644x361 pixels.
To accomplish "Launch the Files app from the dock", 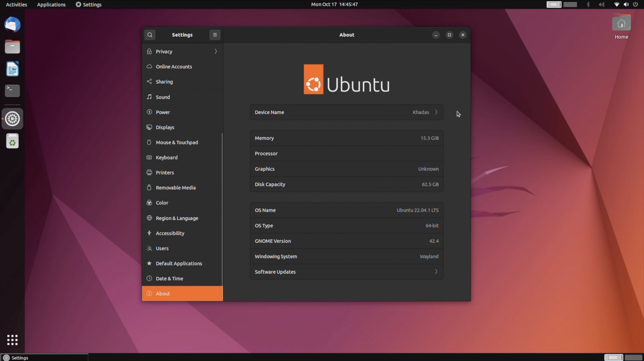I will 12,47.
